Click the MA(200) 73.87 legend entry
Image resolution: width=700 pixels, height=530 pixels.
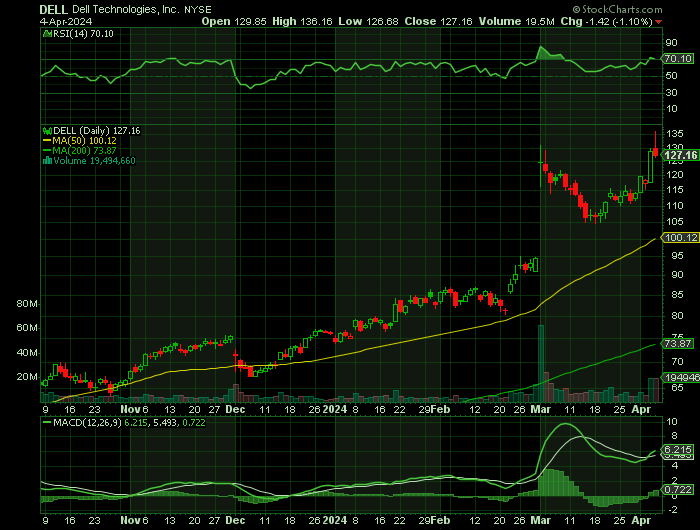[80, 150]
